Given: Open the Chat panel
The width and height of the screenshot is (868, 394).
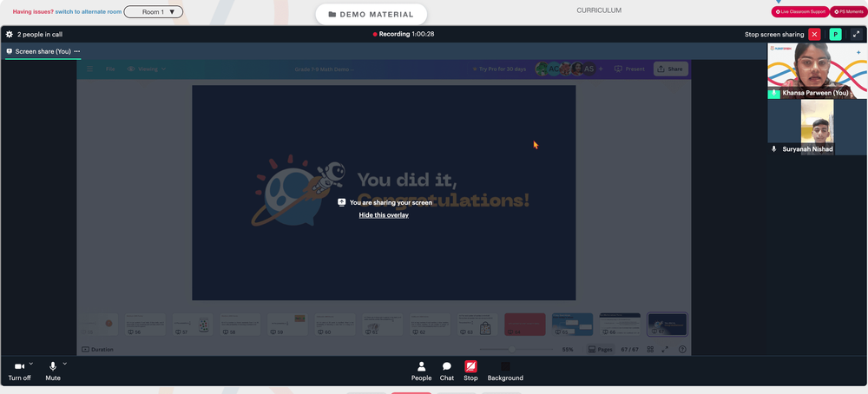Looking at the screenshot, I should (447, 371).
